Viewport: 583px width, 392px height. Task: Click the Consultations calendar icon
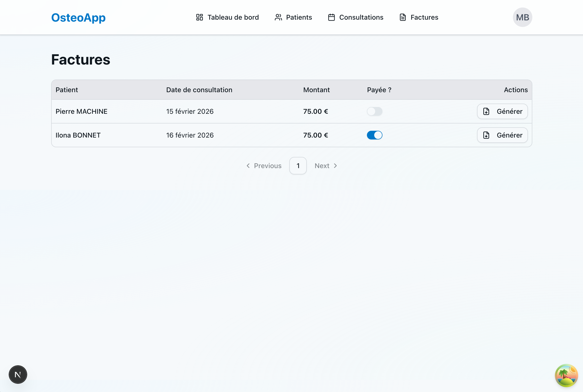tap(331, 17)
